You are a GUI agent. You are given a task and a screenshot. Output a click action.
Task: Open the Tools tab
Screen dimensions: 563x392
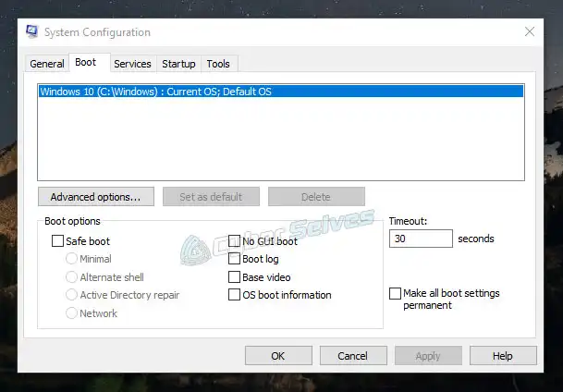(219, 64)
